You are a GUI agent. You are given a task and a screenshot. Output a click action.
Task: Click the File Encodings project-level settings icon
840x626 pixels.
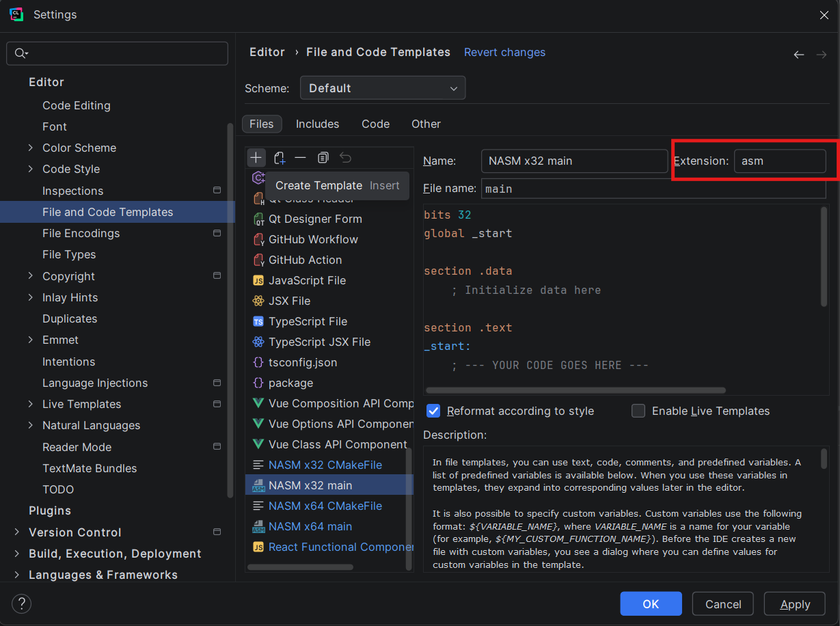(x=217, y=233)
